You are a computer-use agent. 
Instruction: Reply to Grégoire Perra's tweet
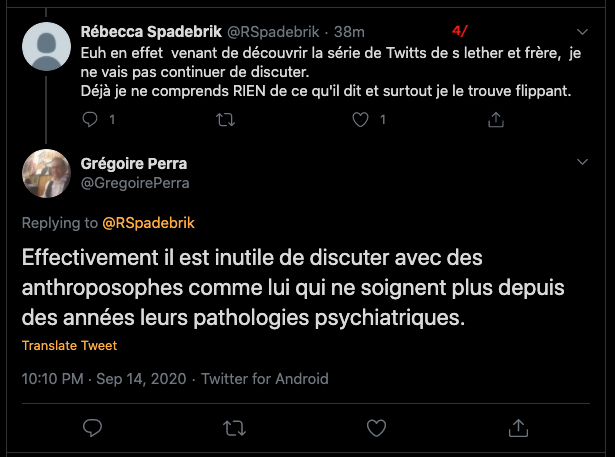coord(92,428)
